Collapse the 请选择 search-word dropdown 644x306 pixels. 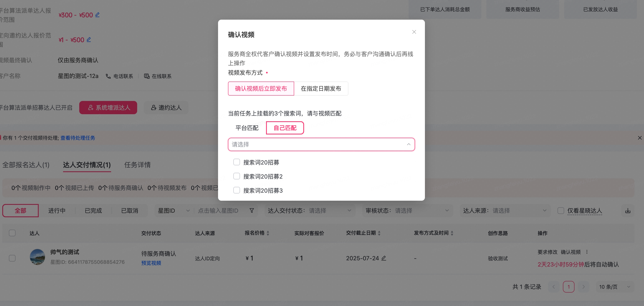(x=409, y=144)
